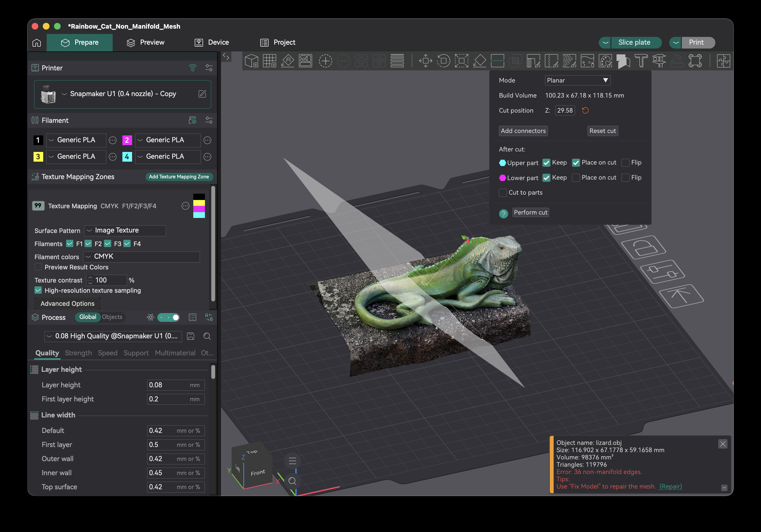
Task: Select the Text emboss tool
Action: point(641,61)
